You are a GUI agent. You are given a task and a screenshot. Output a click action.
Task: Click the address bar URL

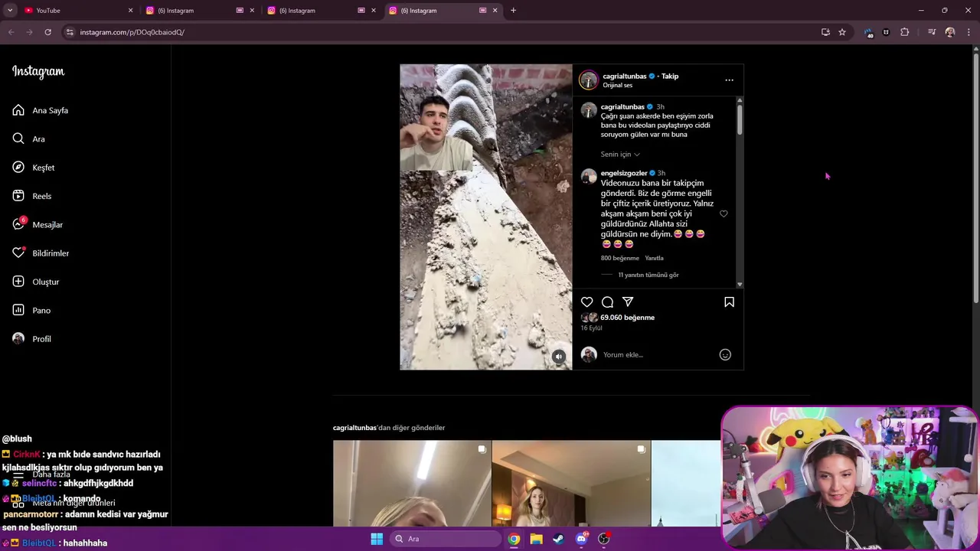[x=132, y=32]
